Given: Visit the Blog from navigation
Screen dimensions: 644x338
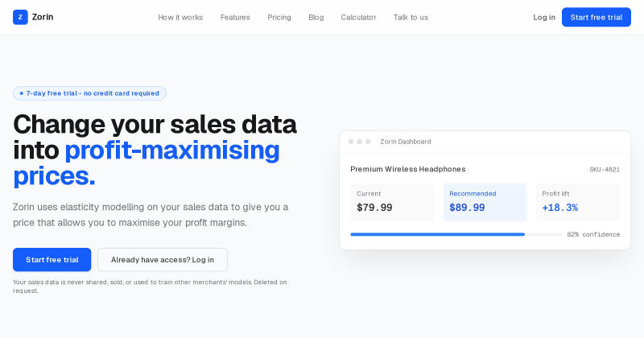Looking at the screenshot, I should pyautogui.click(x=316, y=17).
